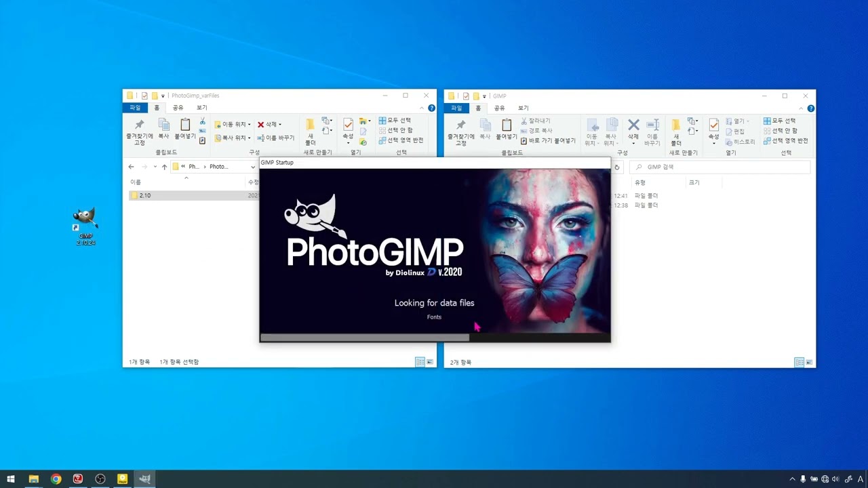868x488 pixels.
Task: Switch to View tab in GIMP explorer window
Action: pyautogui.click(x=523, y=108)
